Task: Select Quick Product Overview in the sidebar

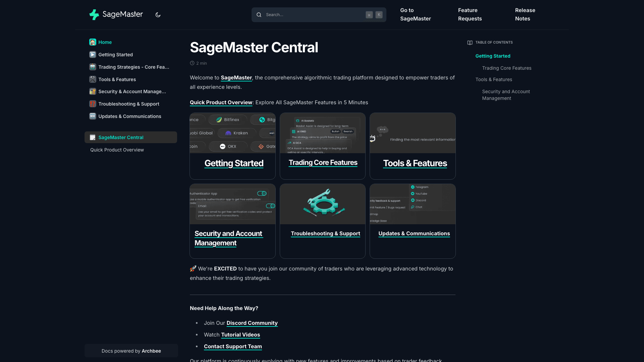Action: (x=117, y=150)
